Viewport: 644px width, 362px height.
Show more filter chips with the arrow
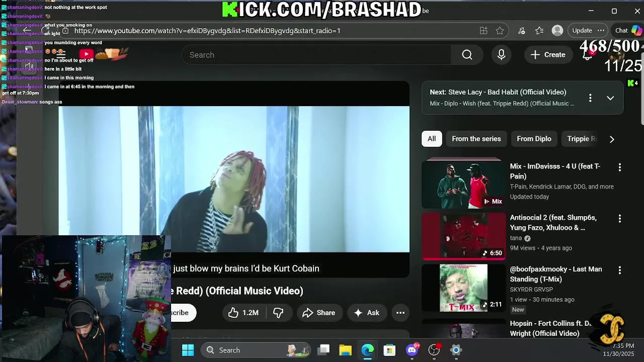point(612,139)
